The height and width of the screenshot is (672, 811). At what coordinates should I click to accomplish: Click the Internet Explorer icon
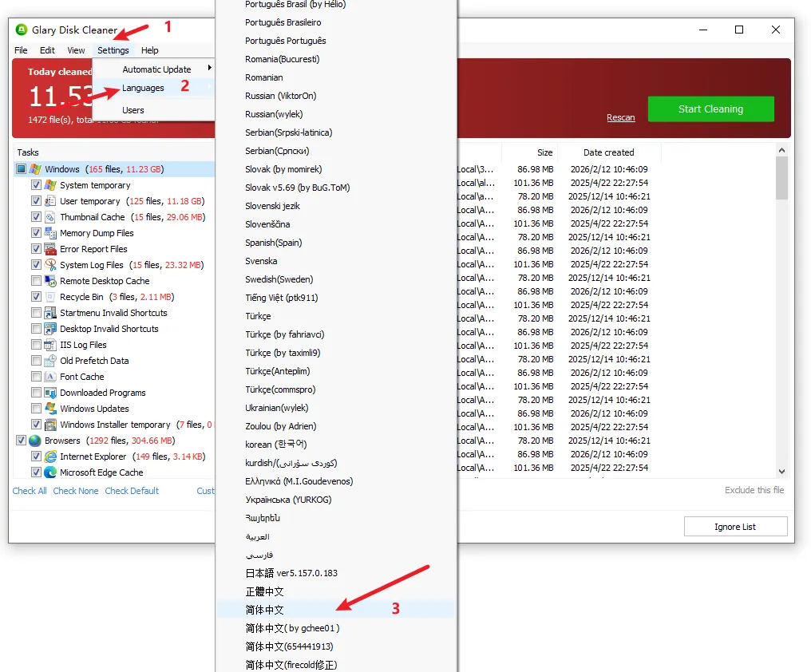point(50,457)
